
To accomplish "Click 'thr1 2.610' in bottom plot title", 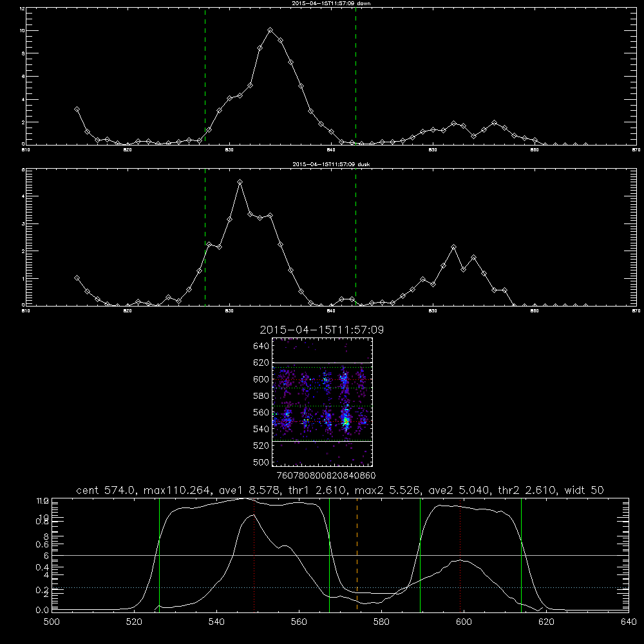I will click(x=317, y=490).
